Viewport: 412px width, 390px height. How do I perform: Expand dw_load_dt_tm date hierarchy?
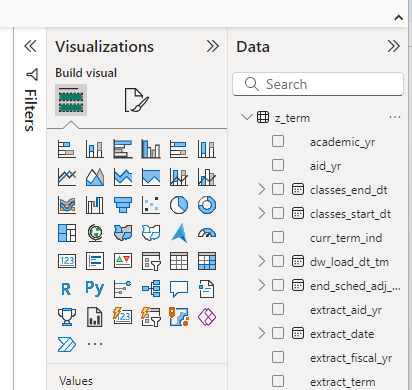(262, 261)
